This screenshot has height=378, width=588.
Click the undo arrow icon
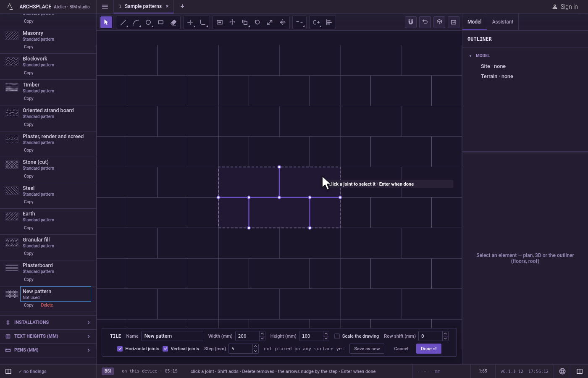425,22
